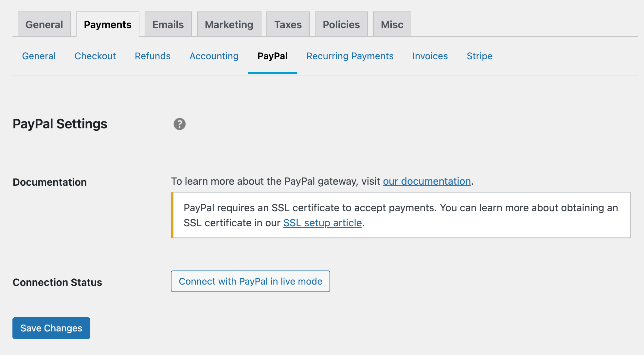Screen dimensions: 644x355
Task: Open the Refunds sub-section
Action: pyautogui.click(x=152, y=56)
